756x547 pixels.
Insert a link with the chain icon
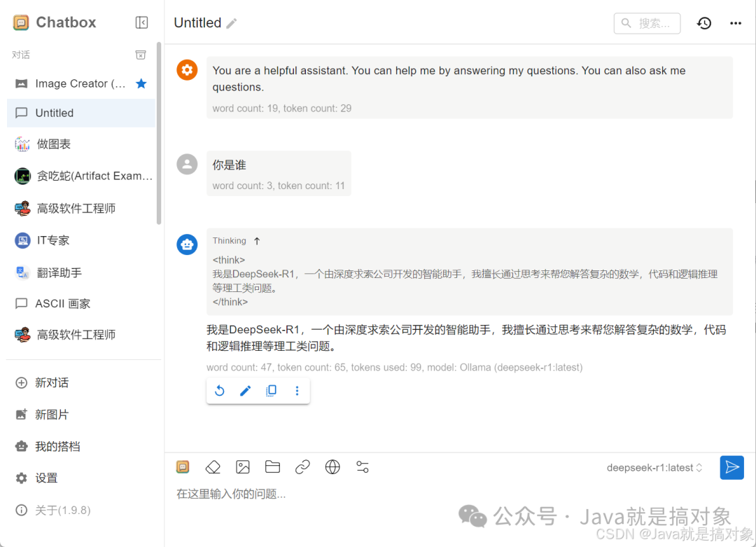[302, 467]
